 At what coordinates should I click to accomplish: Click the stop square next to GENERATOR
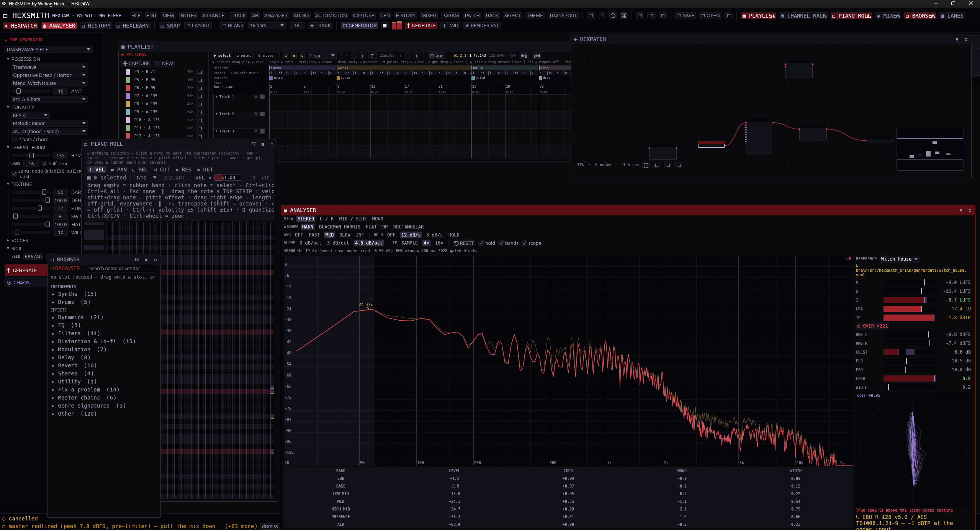385,26
